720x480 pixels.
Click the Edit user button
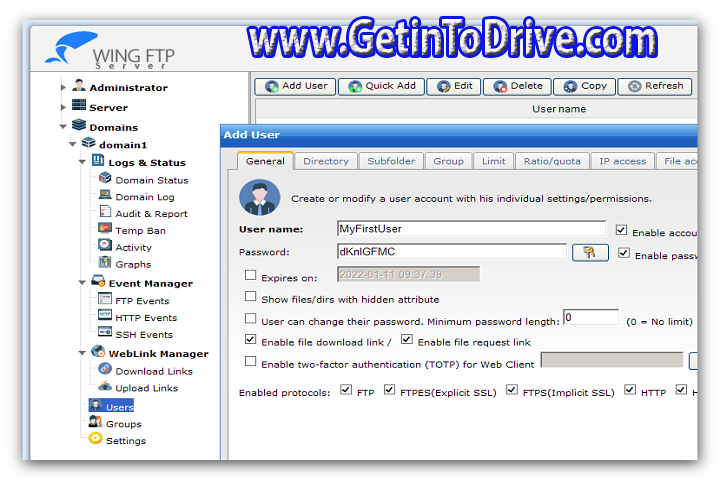tap(454, 86)
